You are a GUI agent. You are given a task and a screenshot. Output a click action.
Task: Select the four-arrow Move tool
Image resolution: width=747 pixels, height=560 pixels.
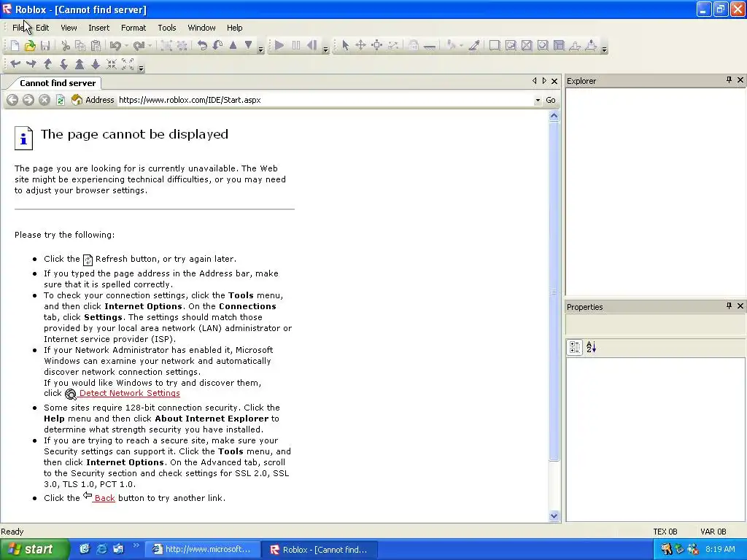pos(360,46)
